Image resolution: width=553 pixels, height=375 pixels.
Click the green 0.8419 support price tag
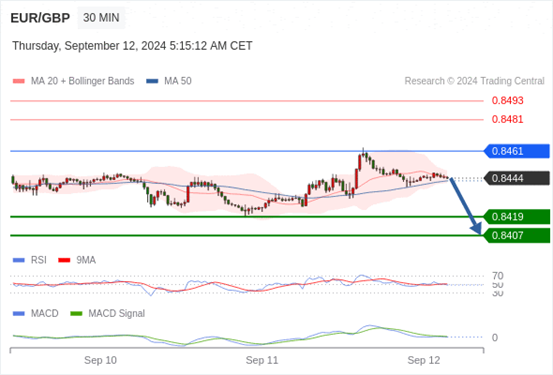[517, 217]
